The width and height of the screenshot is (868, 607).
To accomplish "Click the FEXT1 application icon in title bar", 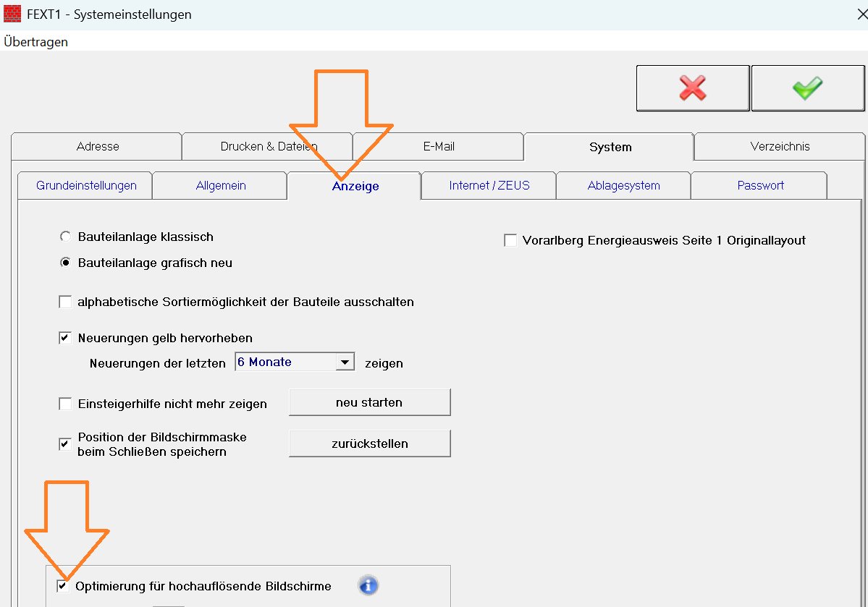I will pyautogui.click(x=12, y=13).
